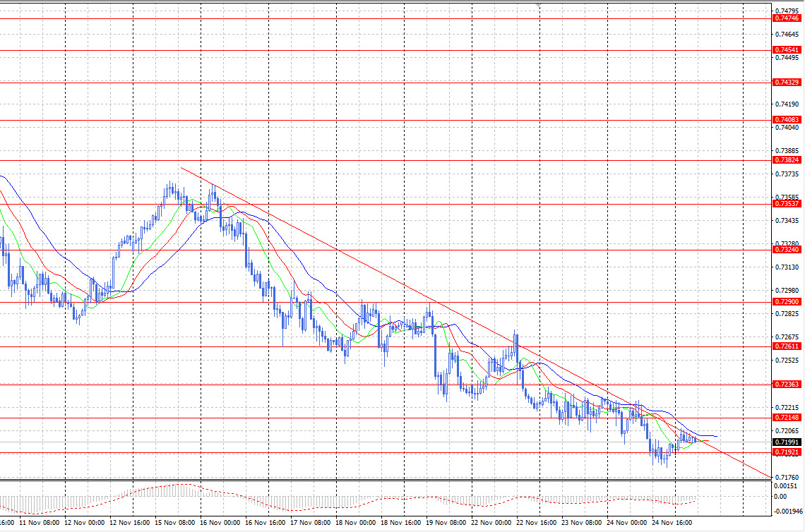805x532 pixels.
Task: Click the time label 24 Nov 00:00
Action: [x=626, y=523]
